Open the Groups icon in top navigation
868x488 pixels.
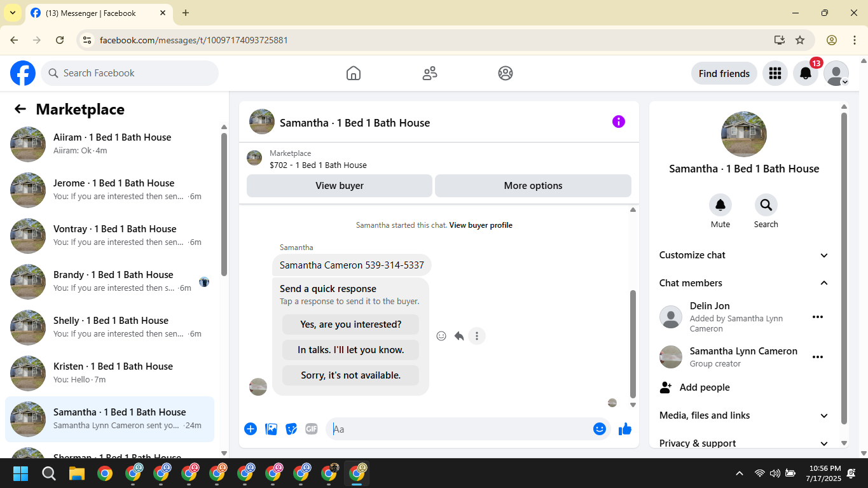(506, 73)
